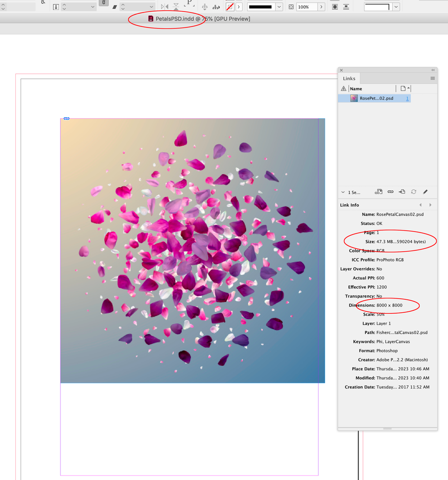Click the flip indicator P icon

click(189, 4)
